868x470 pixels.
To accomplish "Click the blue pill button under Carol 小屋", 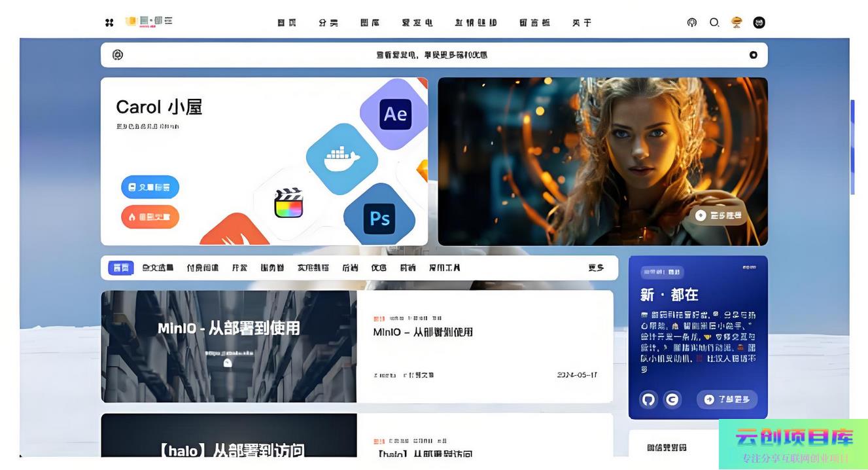I will [x=150, y=187].
